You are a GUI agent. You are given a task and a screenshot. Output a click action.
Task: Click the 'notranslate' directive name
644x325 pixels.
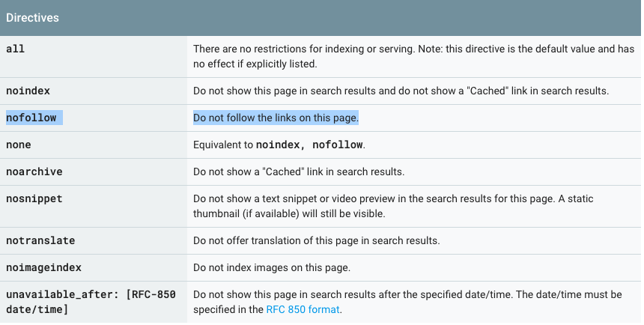click(40, 240)
